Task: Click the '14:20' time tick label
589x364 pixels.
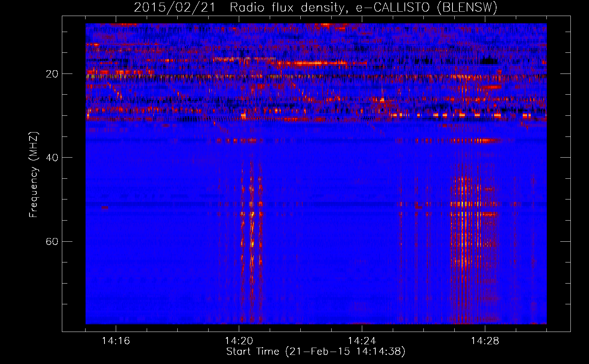Action: pos(239,341)
